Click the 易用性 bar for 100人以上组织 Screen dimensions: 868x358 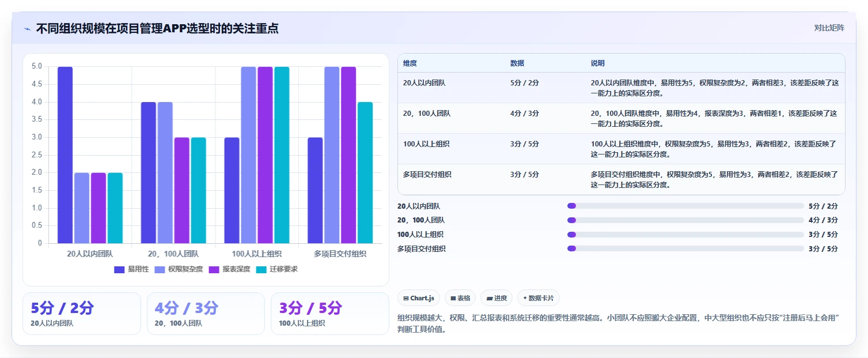(x=232, y=190)
